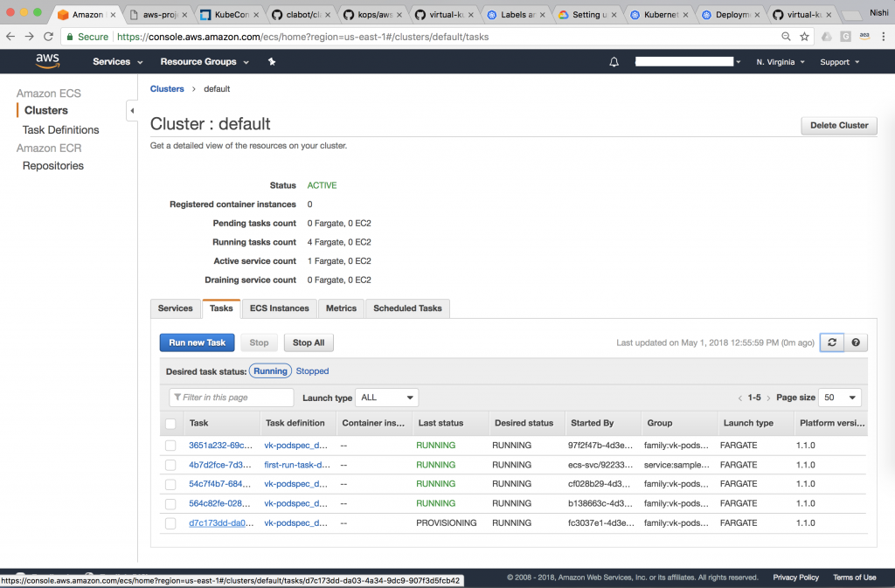
Task: Click the Delete Cluster button
Action: pos(839,126)
